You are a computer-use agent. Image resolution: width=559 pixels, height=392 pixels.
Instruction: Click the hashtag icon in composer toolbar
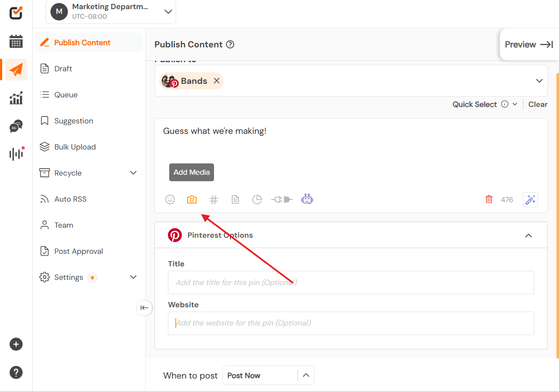coord(214,199)
